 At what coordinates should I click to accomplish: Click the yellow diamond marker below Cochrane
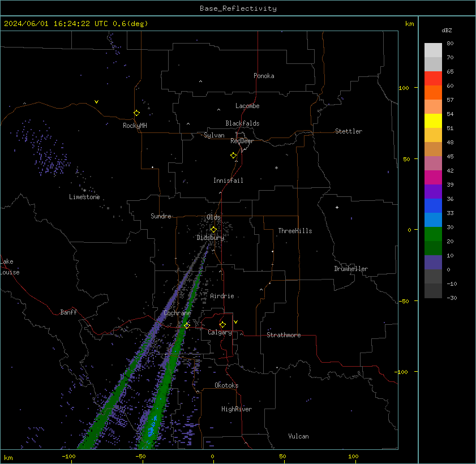[x=187, y=325]
